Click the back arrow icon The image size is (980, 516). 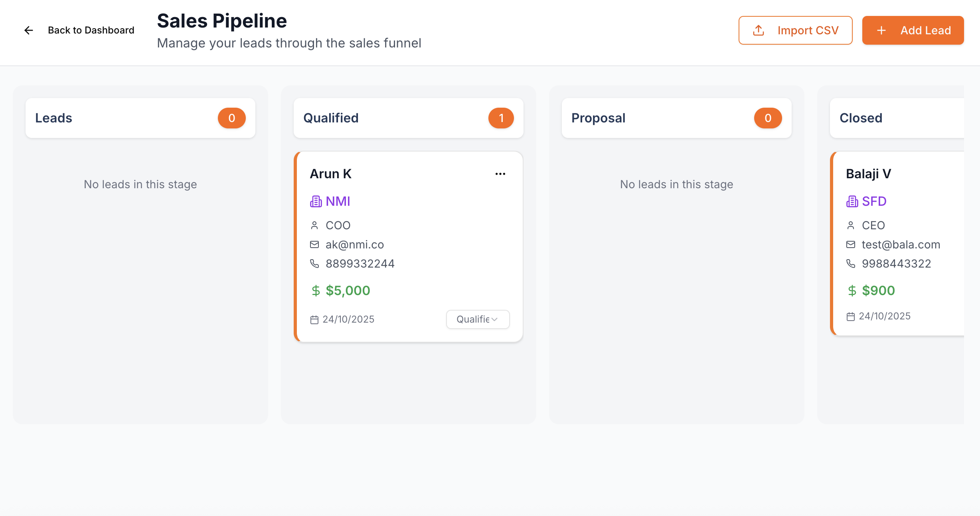(28, 30)
